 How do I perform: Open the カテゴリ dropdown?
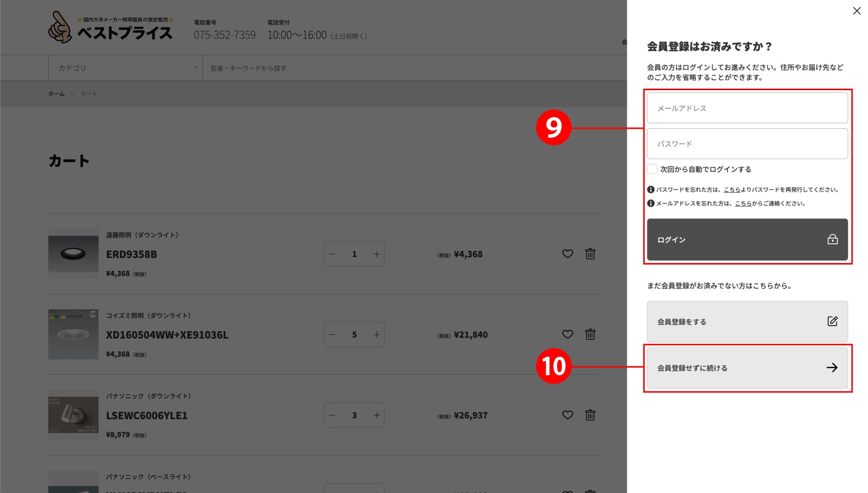[x=125, y=68]
